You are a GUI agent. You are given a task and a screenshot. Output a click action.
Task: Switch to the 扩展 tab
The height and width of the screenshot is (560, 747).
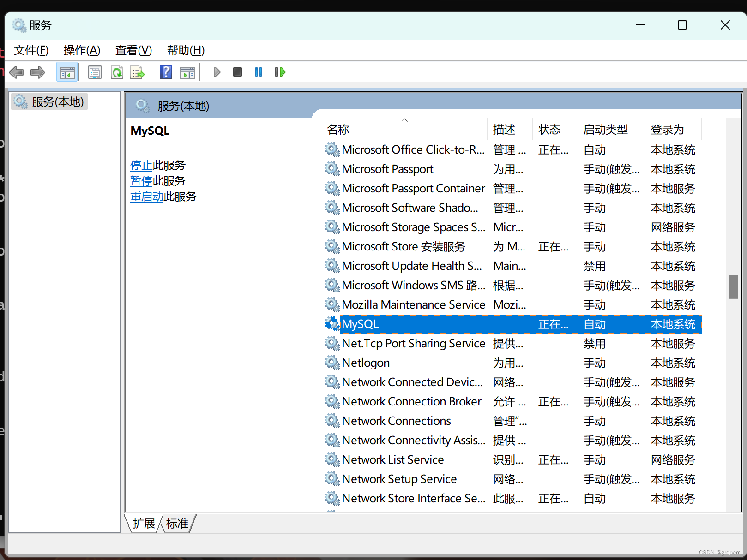[144, 524]
